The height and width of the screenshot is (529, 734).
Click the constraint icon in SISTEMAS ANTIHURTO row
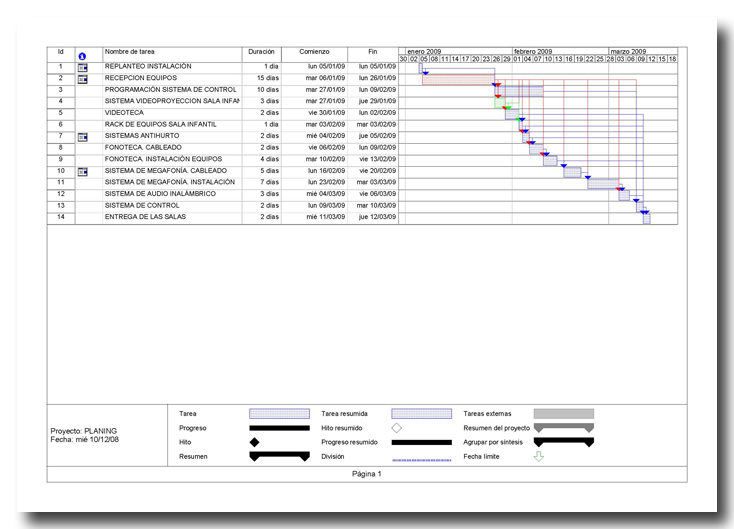[82, 137]
